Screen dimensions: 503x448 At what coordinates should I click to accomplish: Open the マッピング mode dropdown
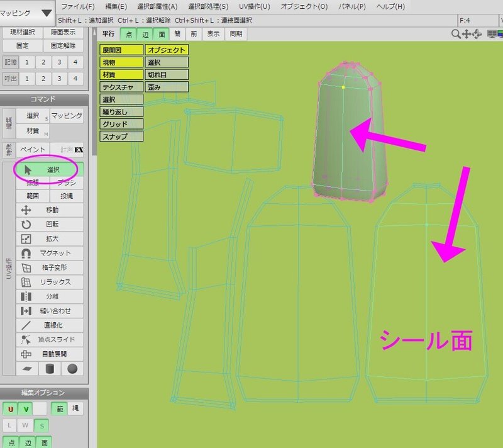click(x=27, y=13)
